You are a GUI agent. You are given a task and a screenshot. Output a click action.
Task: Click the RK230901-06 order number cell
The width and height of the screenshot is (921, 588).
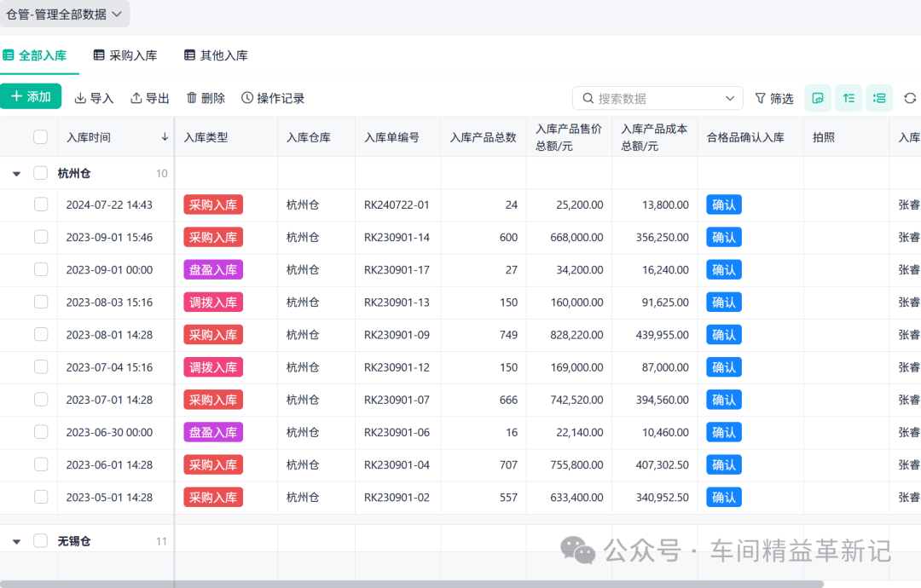(397, 433)
